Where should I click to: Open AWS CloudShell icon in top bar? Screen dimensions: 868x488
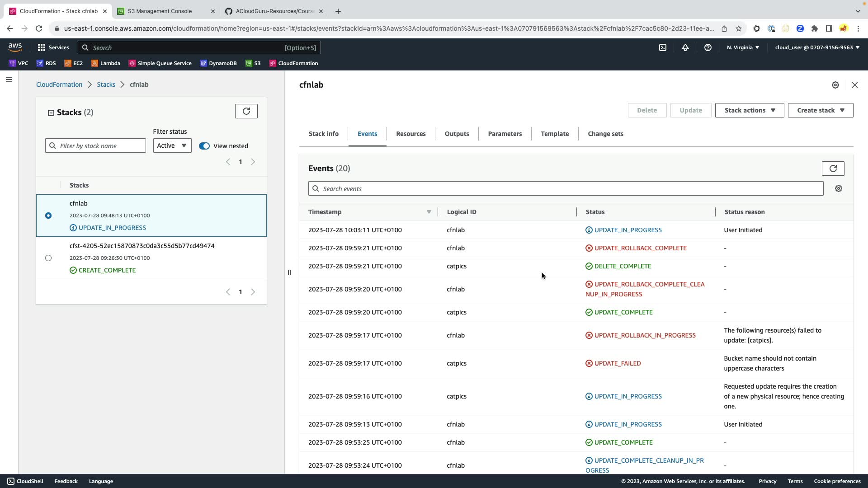point(663,47)
